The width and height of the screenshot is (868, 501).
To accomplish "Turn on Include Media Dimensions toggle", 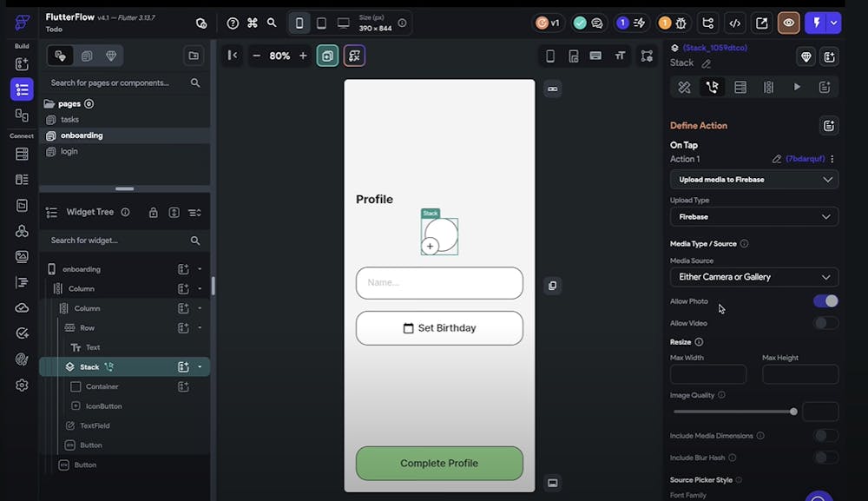I will (x=825, y=436).
